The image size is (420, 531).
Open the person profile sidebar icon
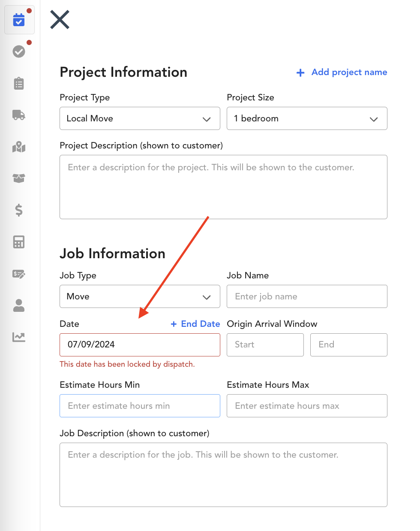coord(19,305)
